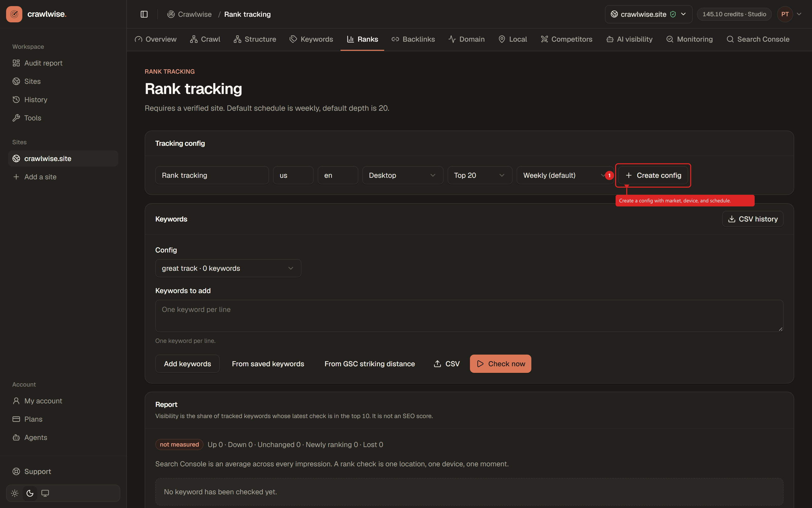Open History from the sidebar
The width and height of the screenshot is (812, 508).
[x=63, y=100]
